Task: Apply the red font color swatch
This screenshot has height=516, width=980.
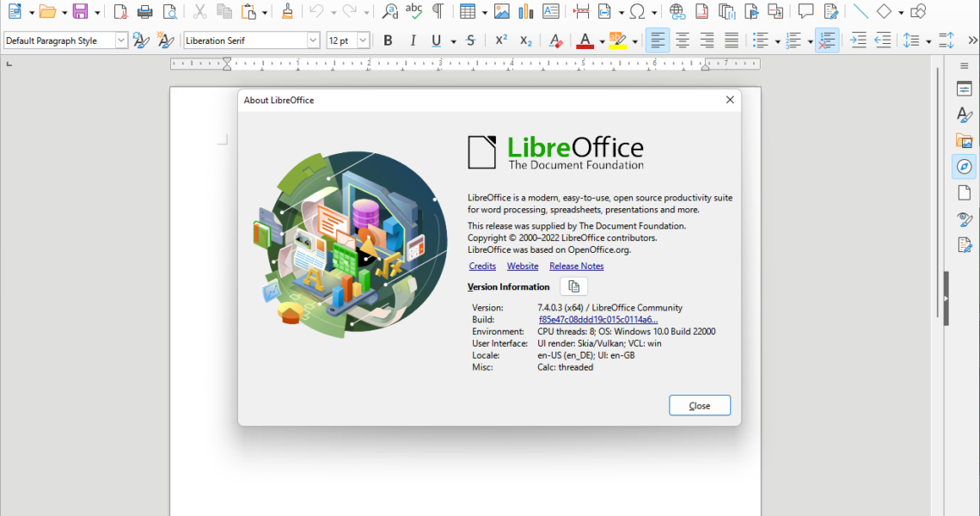Action: pyautogui.click(x=585, y=40)
